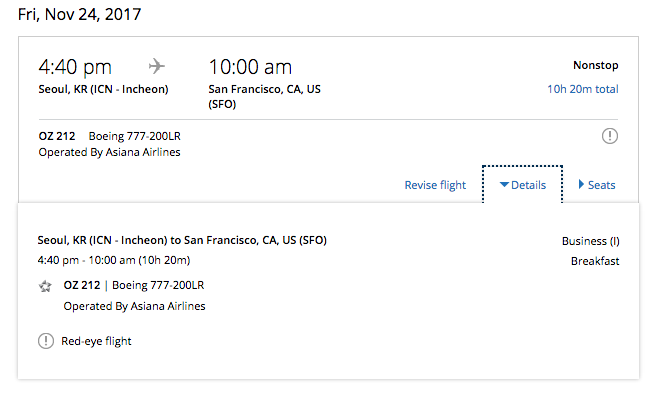
Task: Click Seoul to San Francisco route heading
Action: (182, 240)
